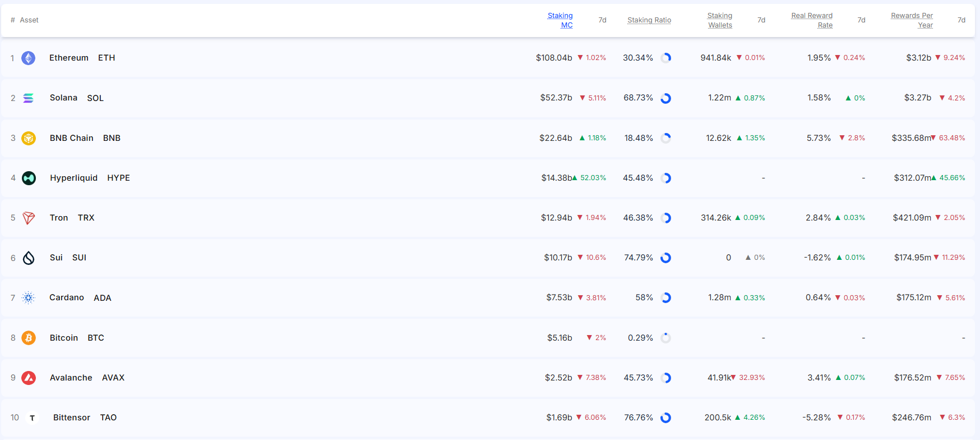The height and width of the screenshot is (440, 980).
Task: Click Cardano's staking ratio ring icon
Action: [x=666, y=298]
